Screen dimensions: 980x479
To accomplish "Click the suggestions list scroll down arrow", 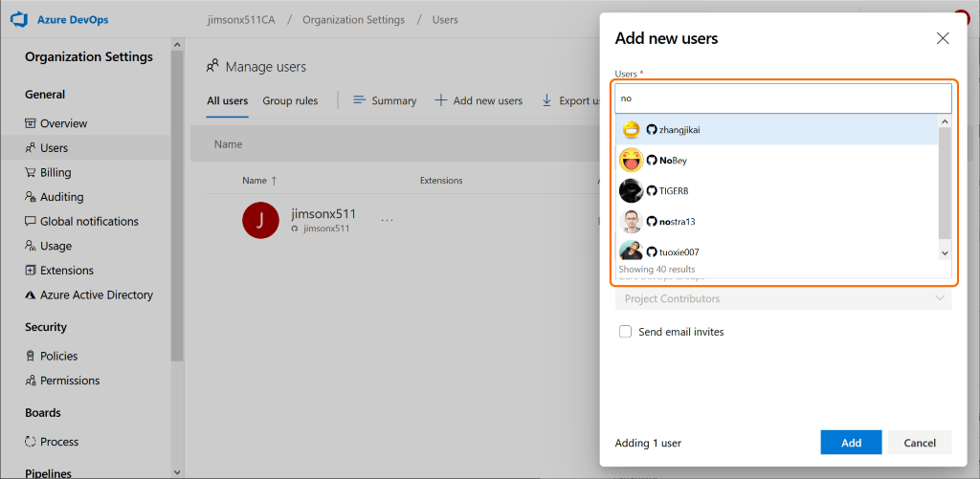I will click(945, 253).
